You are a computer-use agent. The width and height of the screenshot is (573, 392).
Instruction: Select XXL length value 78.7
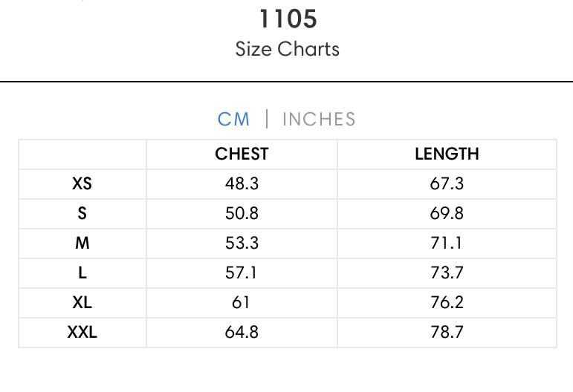(x=447, y=332)
